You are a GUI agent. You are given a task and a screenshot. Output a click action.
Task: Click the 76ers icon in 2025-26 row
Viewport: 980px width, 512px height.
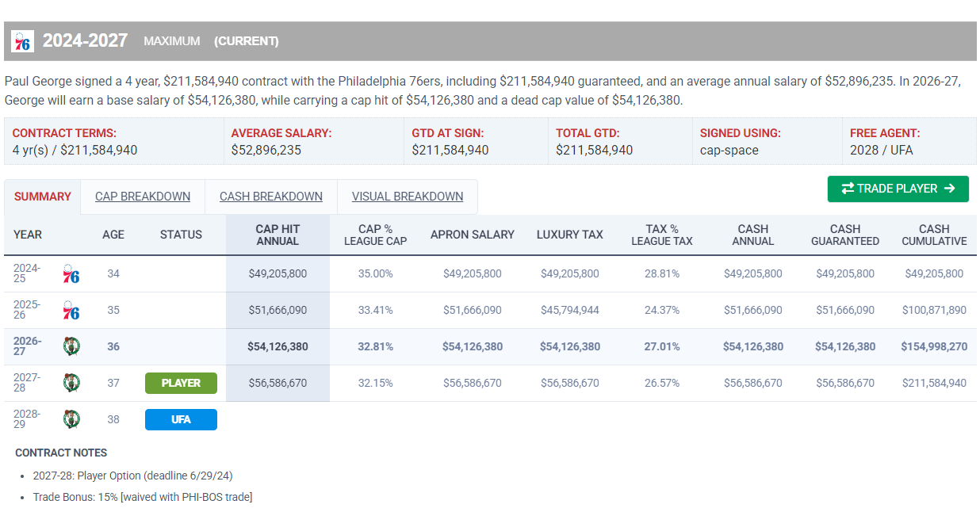[x=71, y=310]
